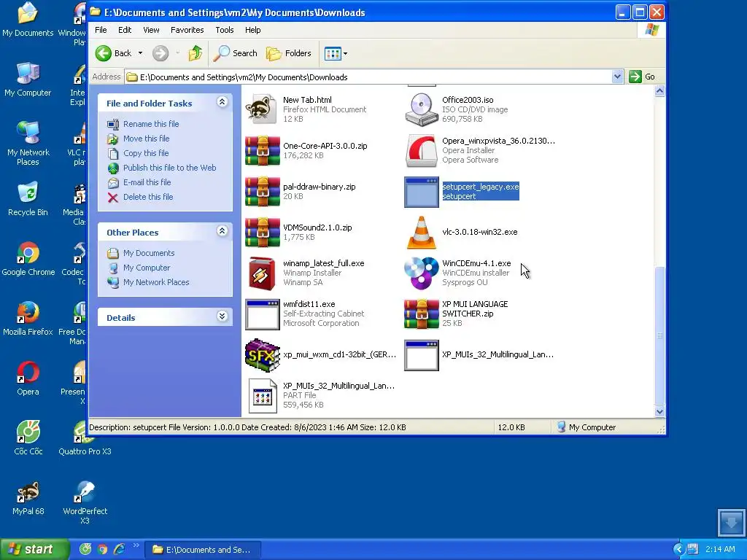Click the scroll up arrow of file list

tap(659, 91)
